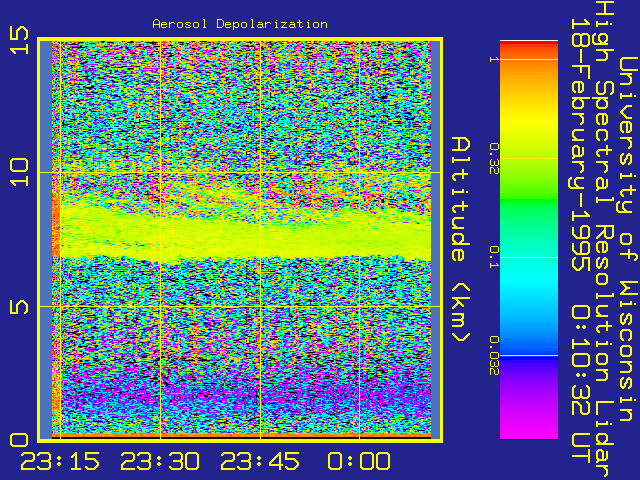Click the 'Altitude (km)' axis title
640x480 pixels.
click(461, 240)
